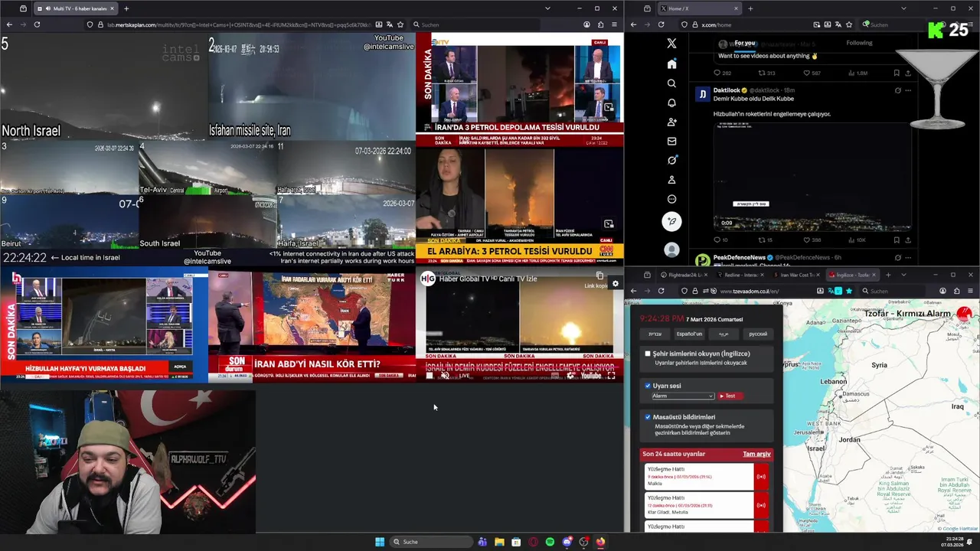Image resolution: width=980 pixels, height=551 pixels.
Task: Switch to the Home / X browser tab
Action: click(700, 8)
